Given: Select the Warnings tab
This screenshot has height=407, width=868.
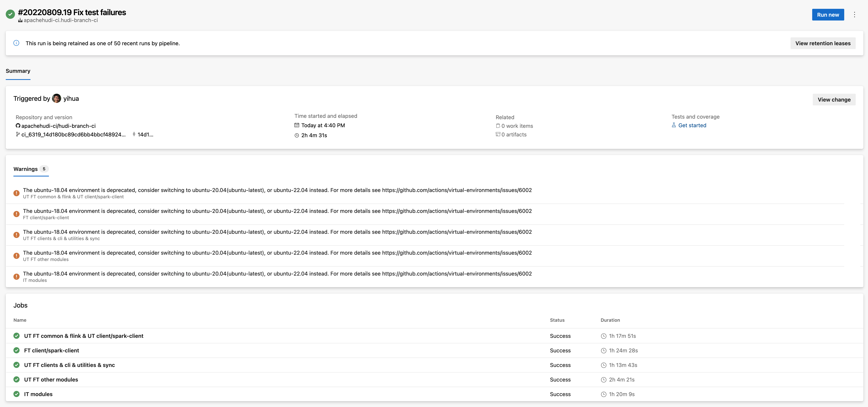Looking at the screenshot, I should (x=26, y=169).
